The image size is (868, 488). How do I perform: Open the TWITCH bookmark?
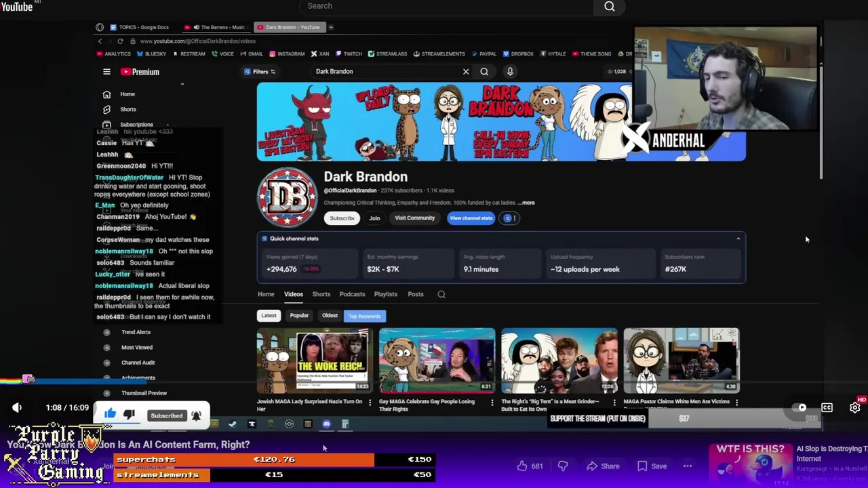(349, 54)
